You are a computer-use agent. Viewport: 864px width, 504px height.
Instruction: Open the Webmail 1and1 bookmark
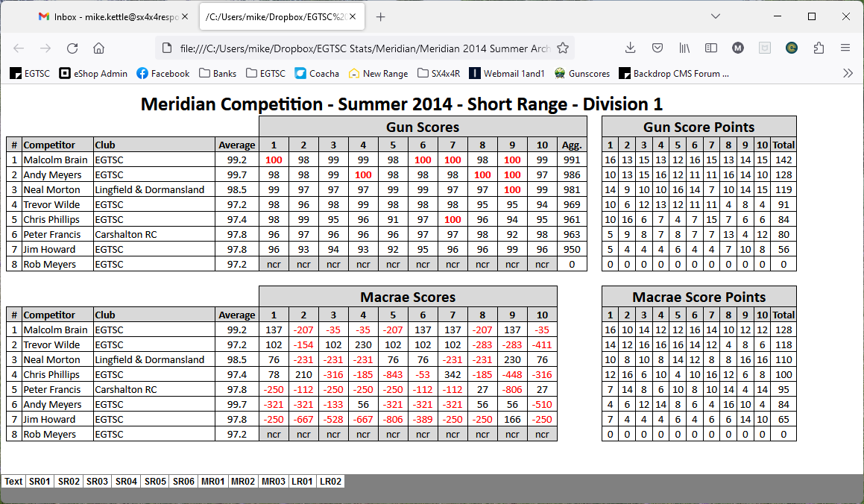[x=507, y=73]
